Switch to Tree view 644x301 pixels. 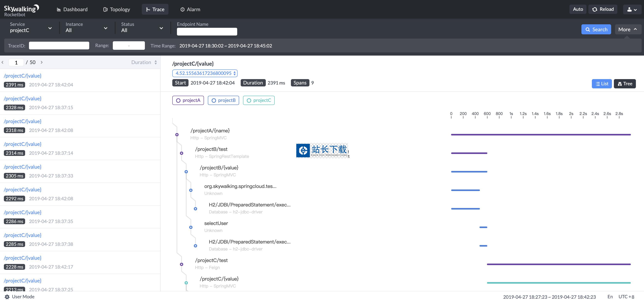624,84
